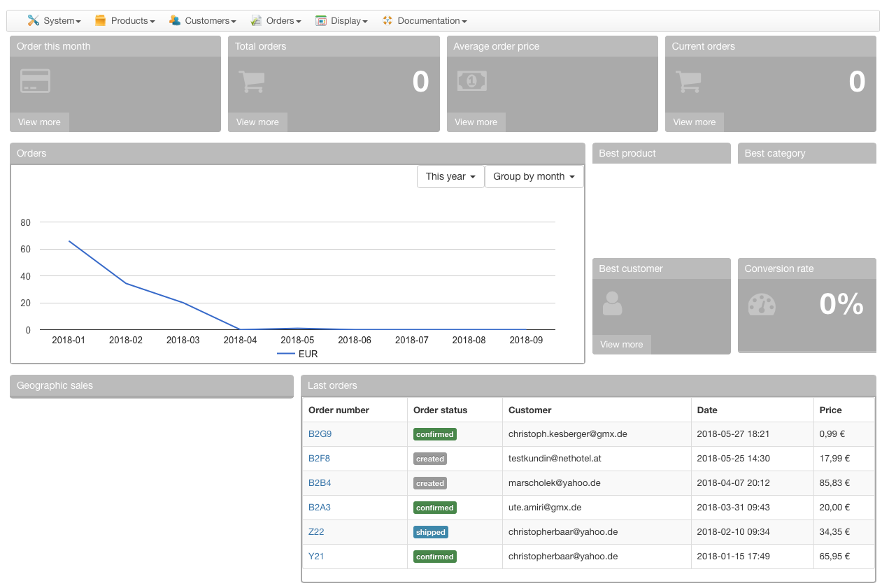Click the Best category panel header
Screen dimensions: 882x588
click(806, 153)
